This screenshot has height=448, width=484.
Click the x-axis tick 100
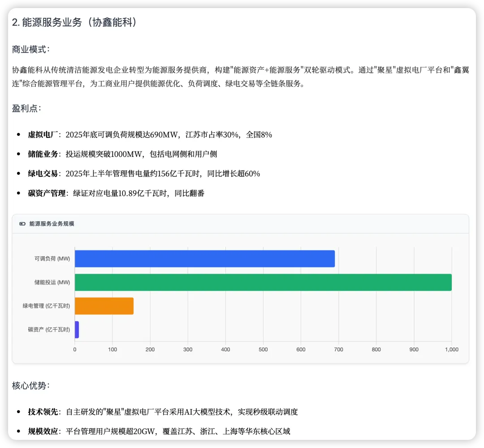coord(112,349)
